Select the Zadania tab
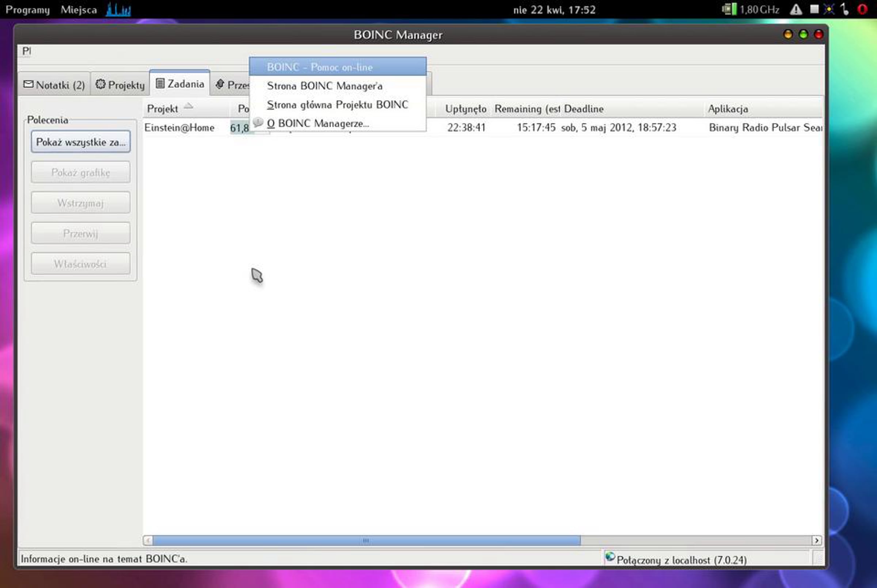Image resolution: width=877 pixels, height=588 pixels. point(180,83)
